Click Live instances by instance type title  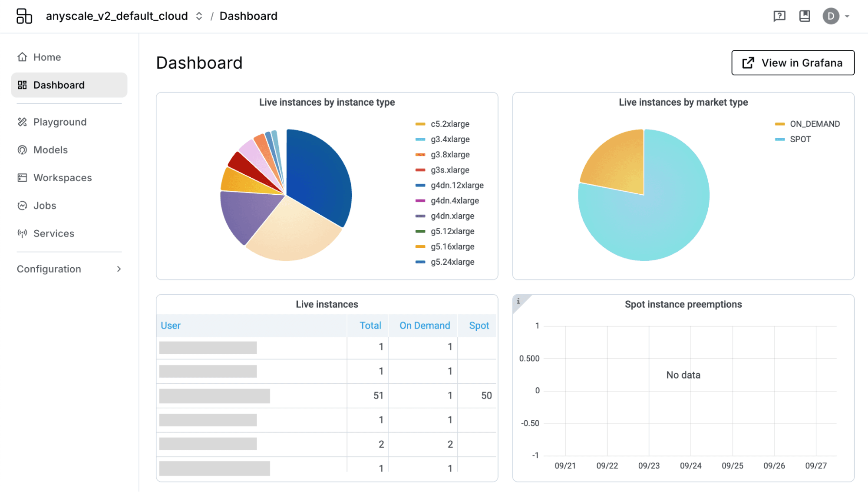point(327,102)
